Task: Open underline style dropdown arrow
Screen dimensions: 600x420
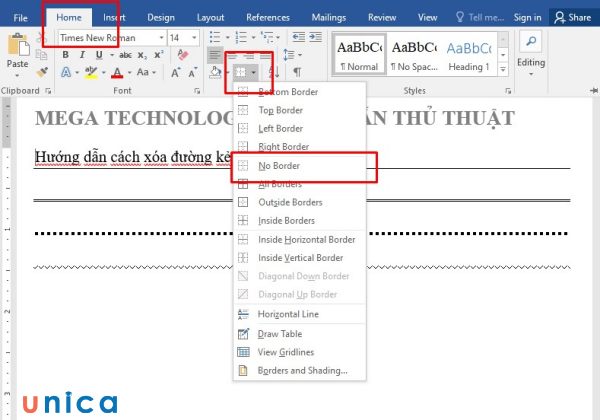Action: 112,55
